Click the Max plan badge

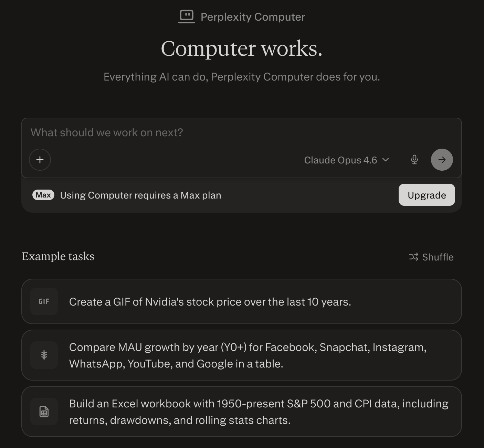pos(43,195)
